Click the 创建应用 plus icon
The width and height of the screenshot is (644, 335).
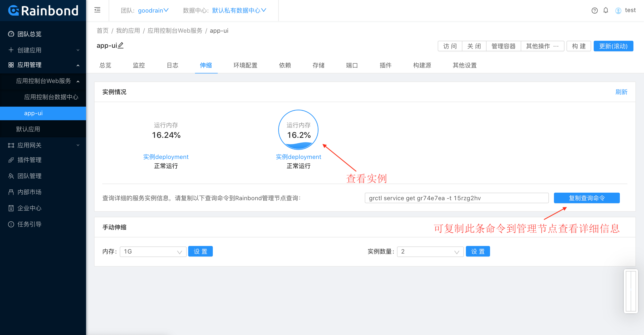click(x=11, y=50)
